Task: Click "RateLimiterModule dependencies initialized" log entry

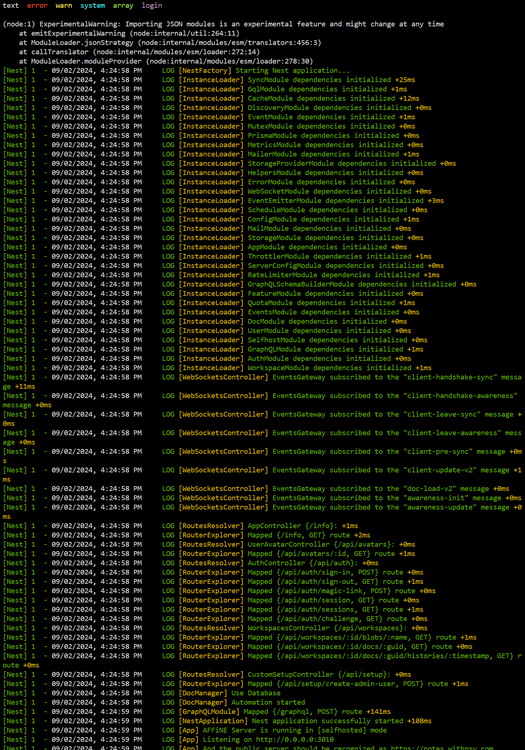Action: click(343, 275)
